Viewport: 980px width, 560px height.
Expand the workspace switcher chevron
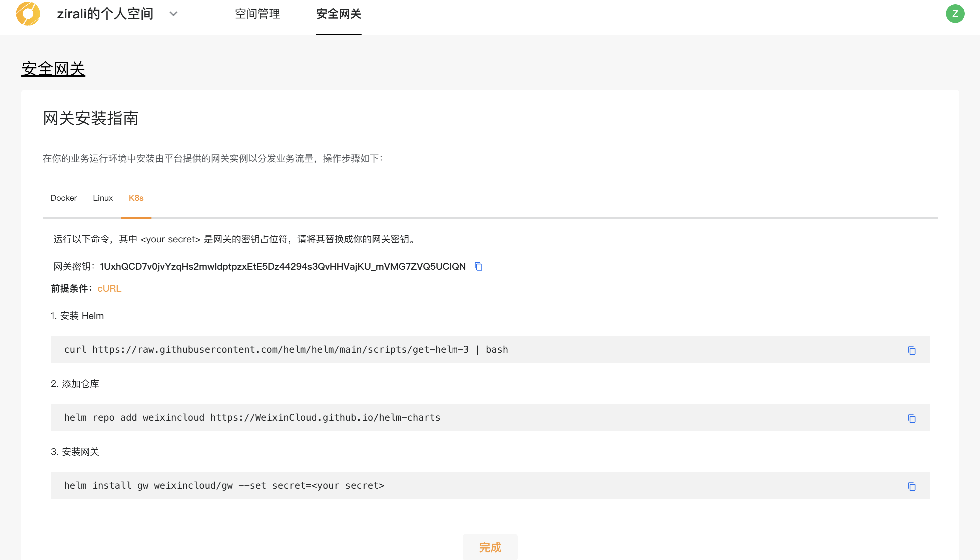(173, 14)
